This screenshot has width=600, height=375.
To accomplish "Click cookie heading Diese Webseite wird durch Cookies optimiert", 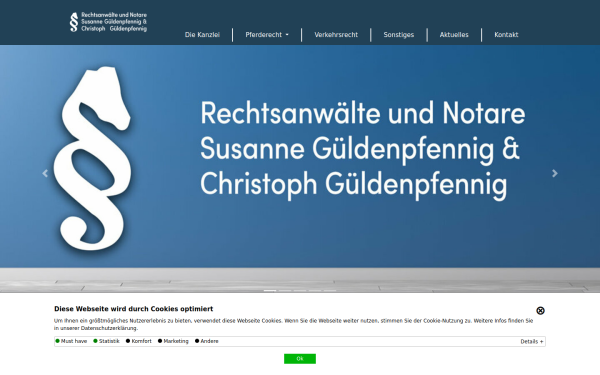I will 134,309.
